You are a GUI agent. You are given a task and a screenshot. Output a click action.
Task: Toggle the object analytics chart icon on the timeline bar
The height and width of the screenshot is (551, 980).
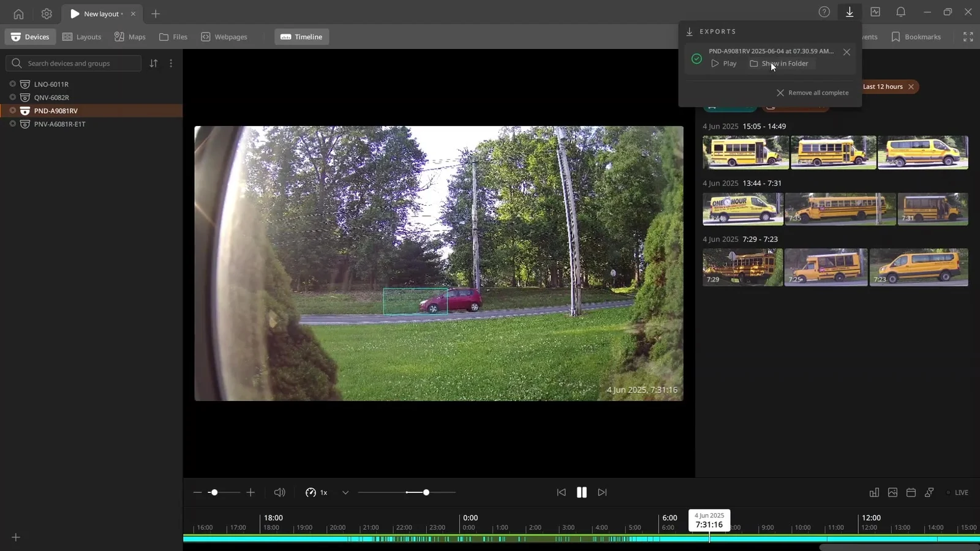(x=874, y=492)
